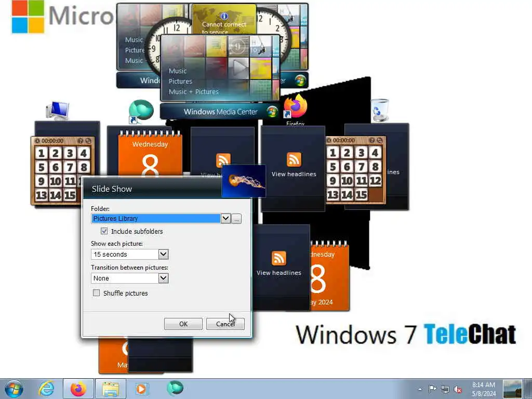Toggle the Include subfolders checkbox
The width and height of the screenshot is (532, 399).
pos(104,231)
